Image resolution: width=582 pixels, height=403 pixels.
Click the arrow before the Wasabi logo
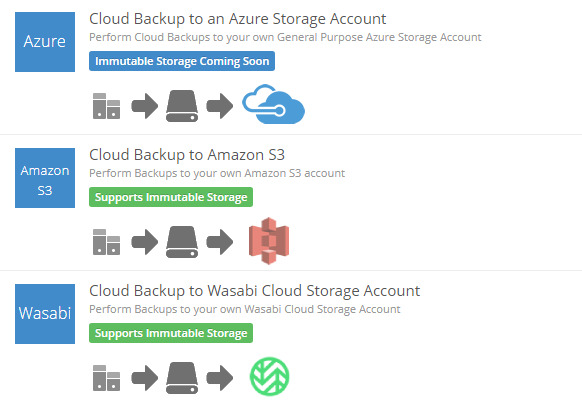tap(220, 378)
